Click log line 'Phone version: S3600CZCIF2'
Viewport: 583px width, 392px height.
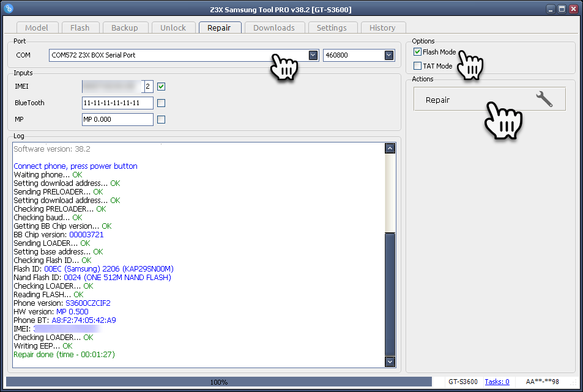tap(62, 303)
